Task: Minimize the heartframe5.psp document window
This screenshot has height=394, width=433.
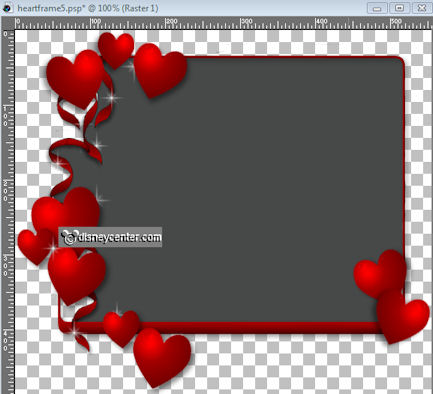Action: pos(377,8)
